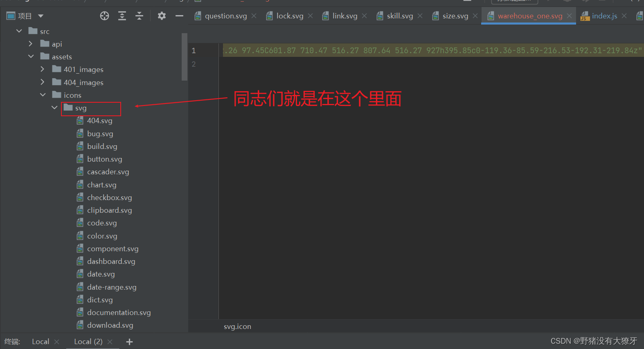Image resolution: width=644 pixels, height=349 pixels.
Task: Switch to the lock.svg tab
Action: point(290,16)
